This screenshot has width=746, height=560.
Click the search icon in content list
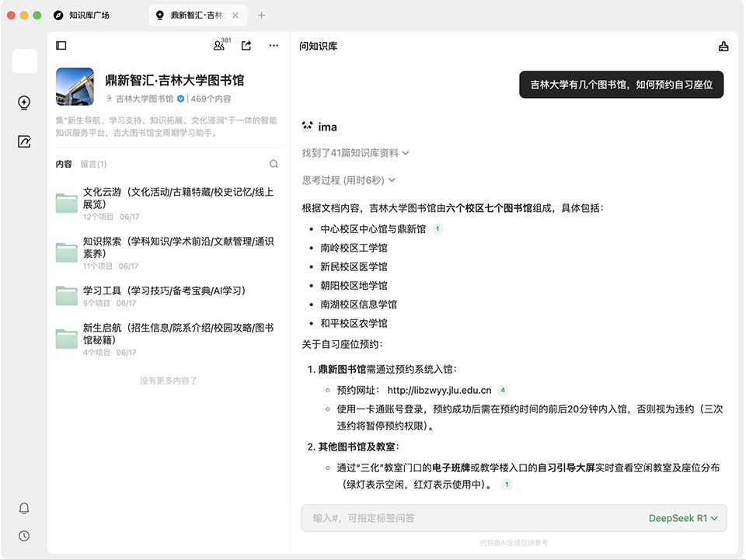[274, 164]
